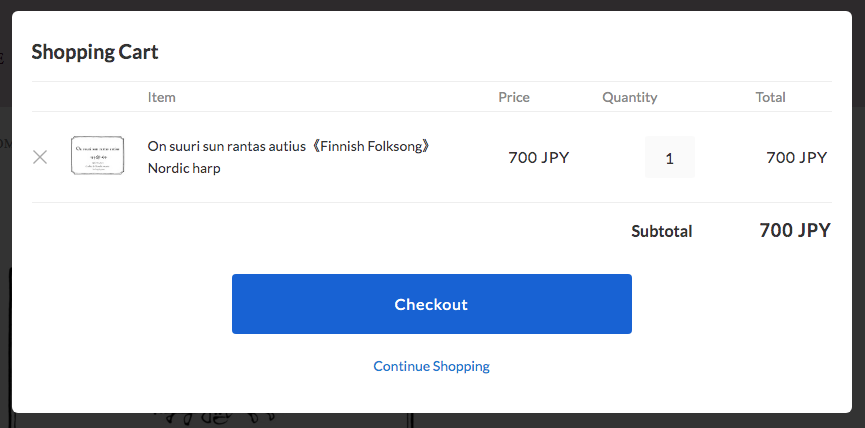Image resolution: width=865 pixels, height=428 pixels.
Task: Click the Continue Shopping link
Action: (x=431, y=366)
